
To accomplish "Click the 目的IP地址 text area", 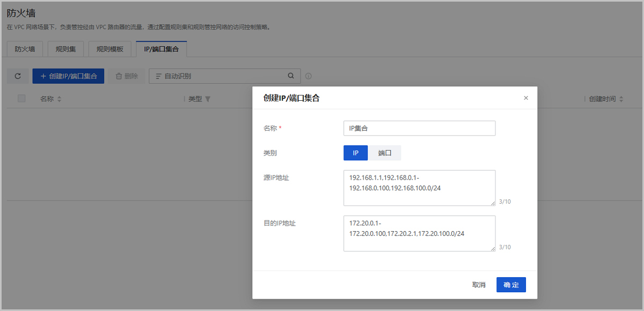I will point(419,233).
